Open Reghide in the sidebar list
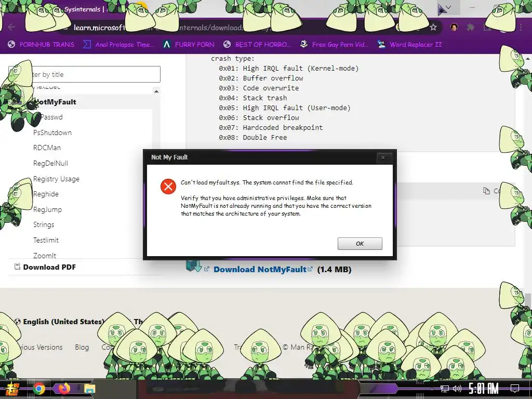 46,194
